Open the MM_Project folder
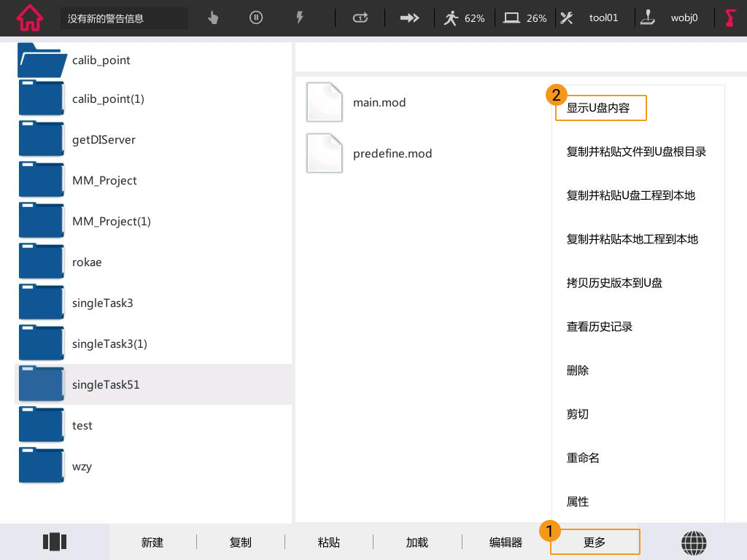747x560 pixels. point(104,181)
